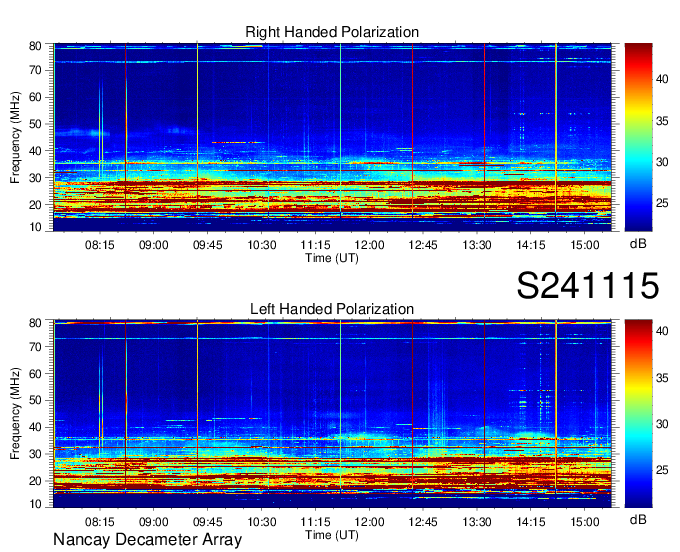
Task: Click 09:45 tick on Right Handed time axis
Action: tap(208, 245)
